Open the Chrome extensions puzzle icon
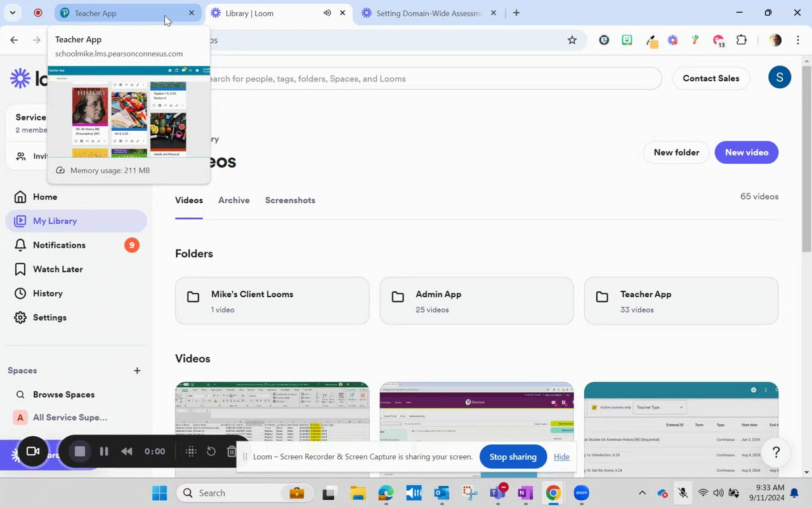 (x=742, y=40)
